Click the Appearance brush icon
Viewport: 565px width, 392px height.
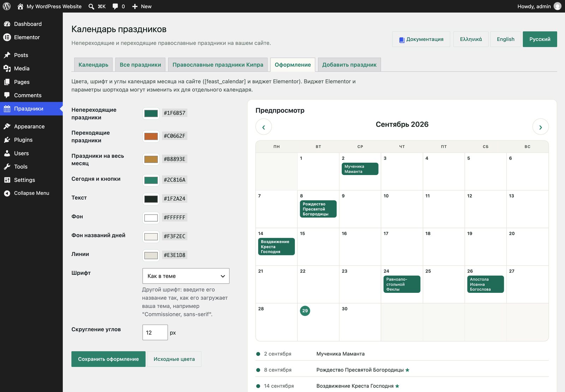click(x=7, y=126)
